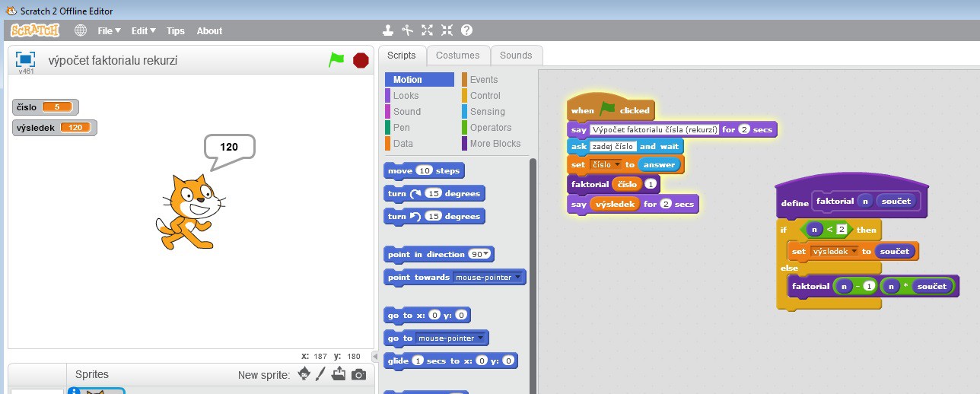Viewport: 980px width, 394px height.
Task: Select the Operators block category
Action: [490, 128]
